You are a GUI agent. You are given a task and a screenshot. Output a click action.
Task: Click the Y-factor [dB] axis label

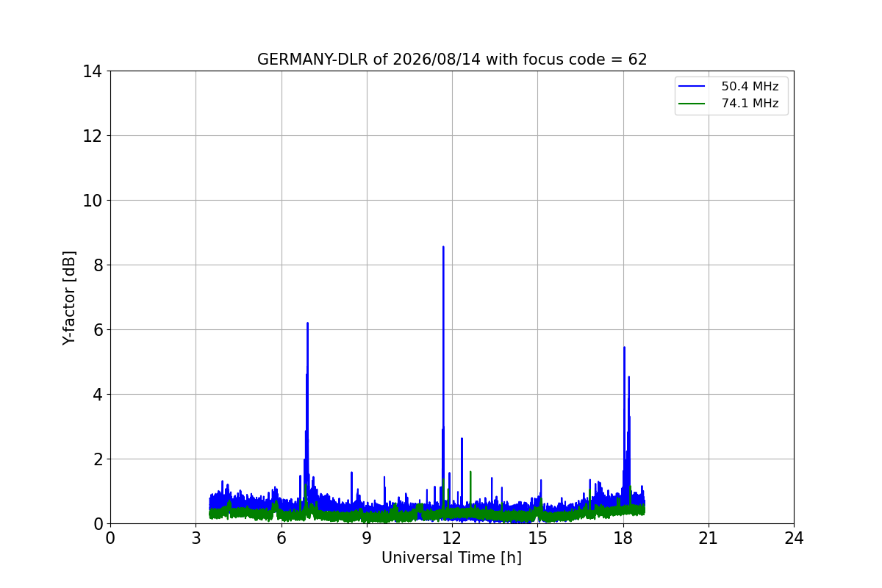coord(69,298)
